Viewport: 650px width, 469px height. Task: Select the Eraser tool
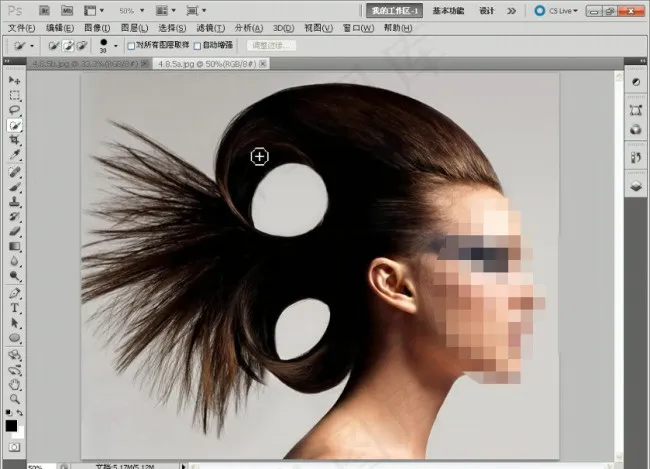click(x=15, y=231)
